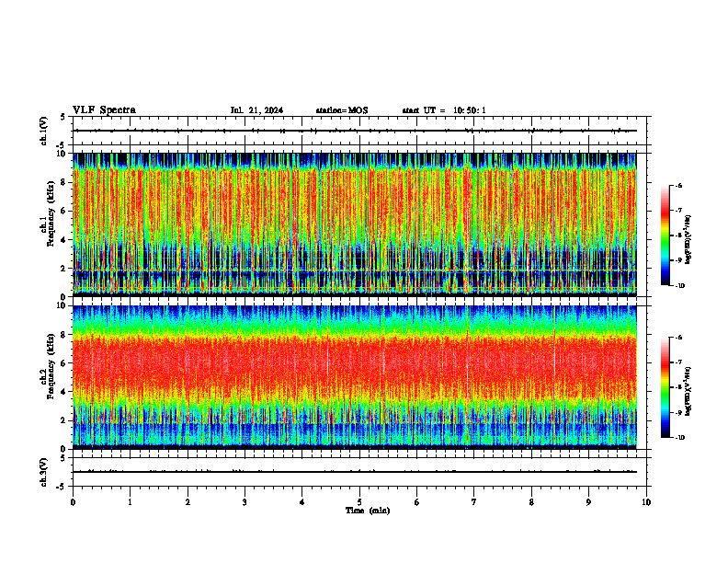
Task: Click the ch.3 voltage waveform trace
Action: click(x=355, y=472)
